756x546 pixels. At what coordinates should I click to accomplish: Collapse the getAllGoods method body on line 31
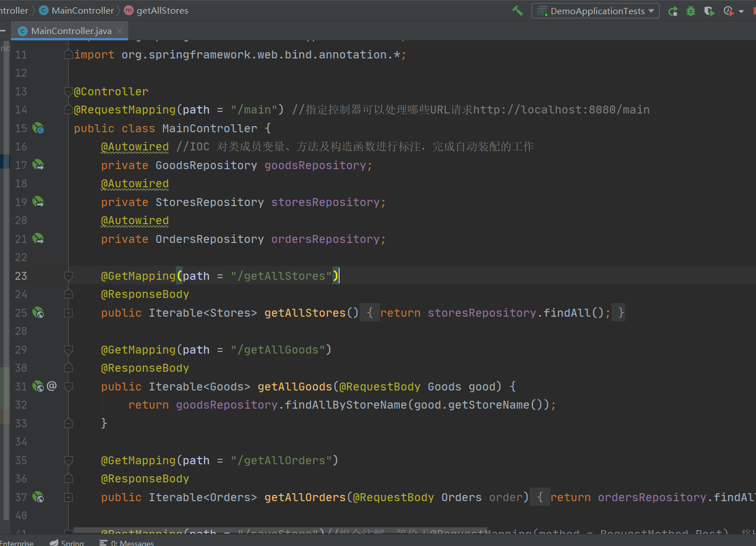point(69,387)
